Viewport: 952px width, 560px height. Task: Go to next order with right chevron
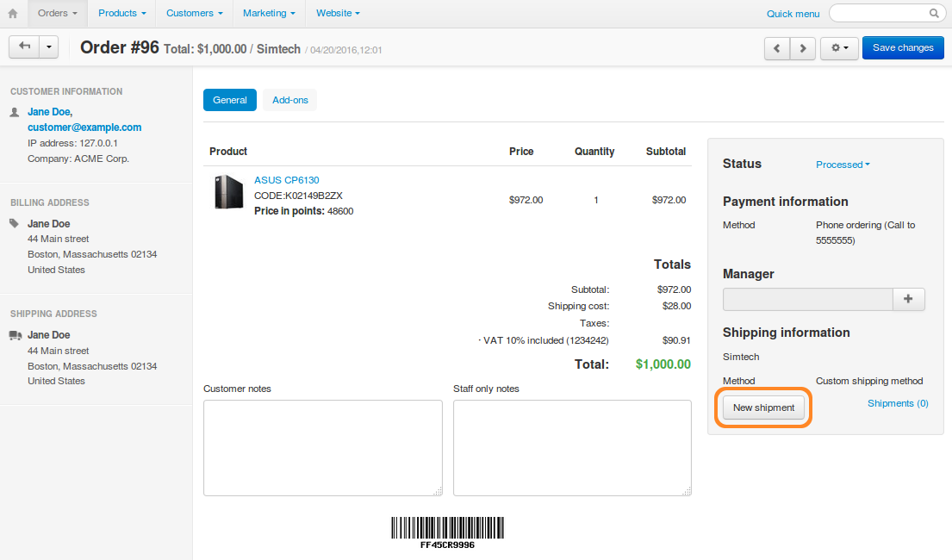point(803,48)
